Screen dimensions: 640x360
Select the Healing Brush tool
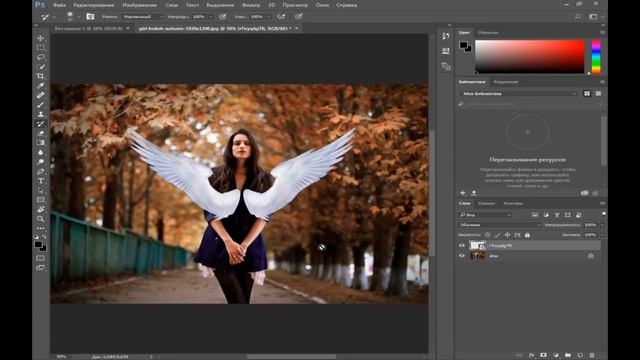pyautogui.click(x=40, y=95)
